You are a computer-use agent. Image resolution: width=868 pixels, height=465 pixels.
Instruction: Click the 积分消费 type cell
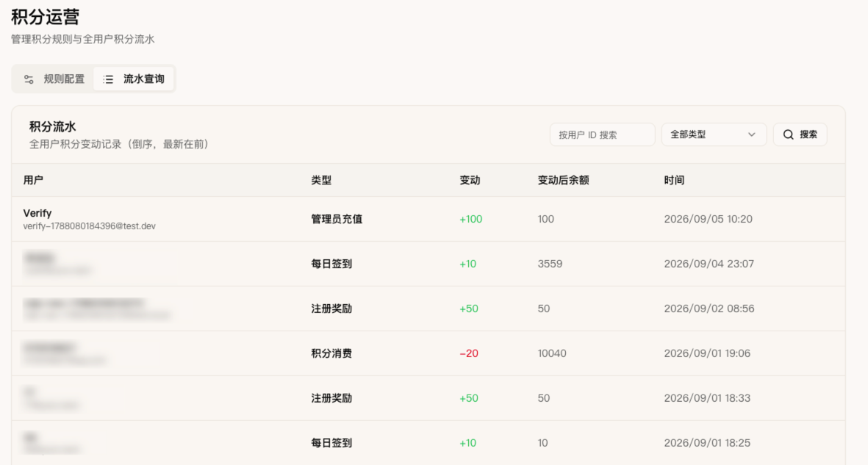[x=331, y=354]
